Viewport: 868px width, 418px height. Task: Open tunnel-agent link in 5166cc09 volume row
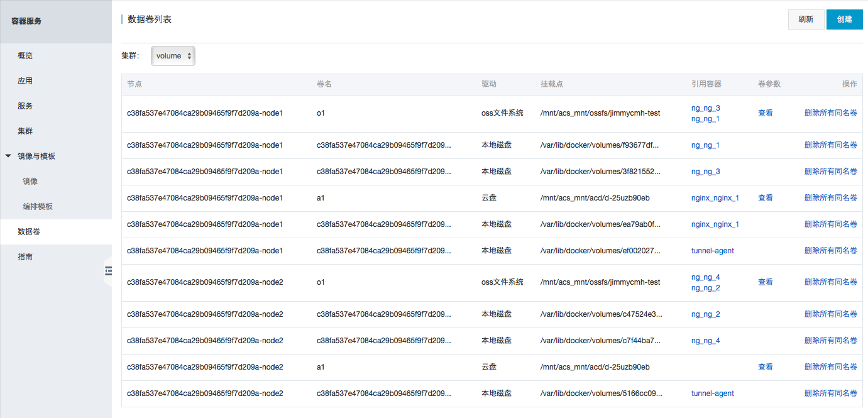[712, 393]
